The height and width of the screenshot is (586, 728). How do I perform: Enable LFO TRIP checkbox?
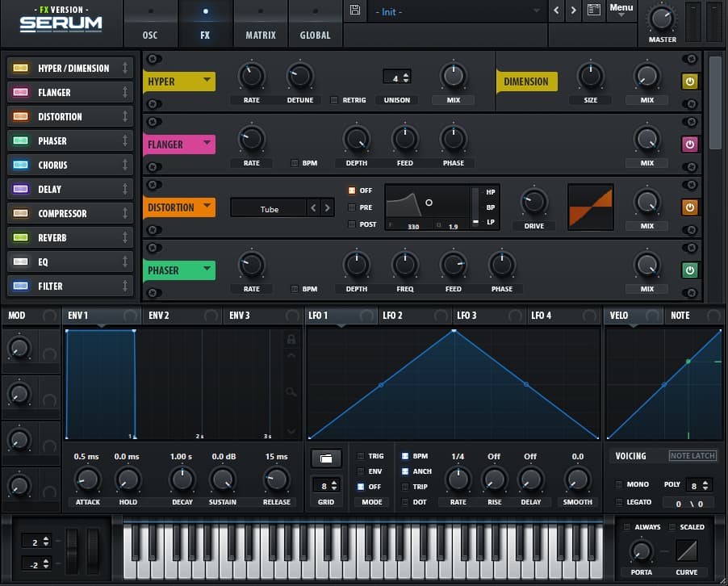coord(405,487)
